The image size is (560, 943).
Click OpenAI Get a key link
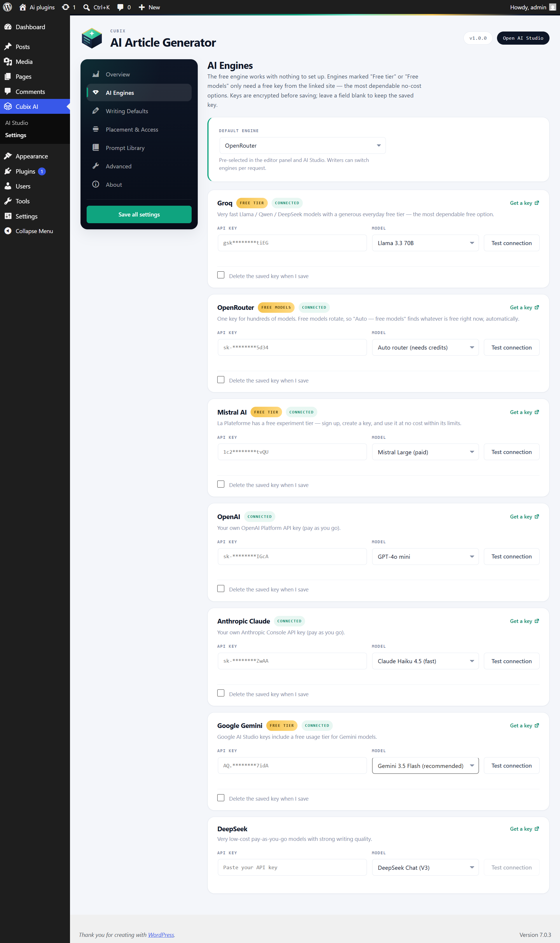click(524, 516)
